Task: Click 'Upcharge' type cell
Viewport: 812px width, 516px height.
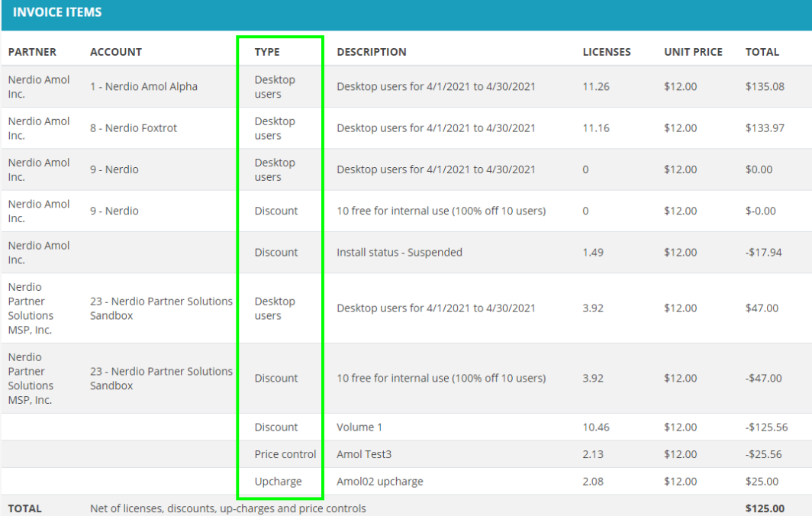Action: 278,482
